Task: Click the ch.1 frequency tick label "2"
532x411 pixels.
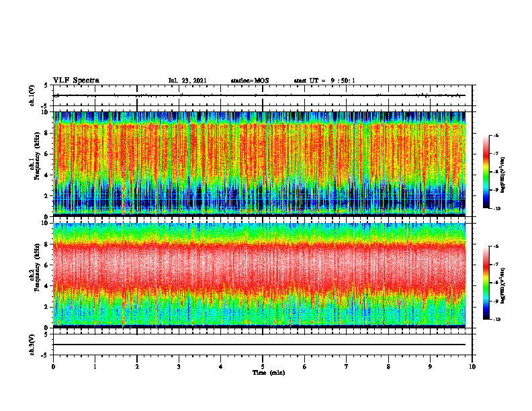Action: pyautogui.click(x=46, y=195)
